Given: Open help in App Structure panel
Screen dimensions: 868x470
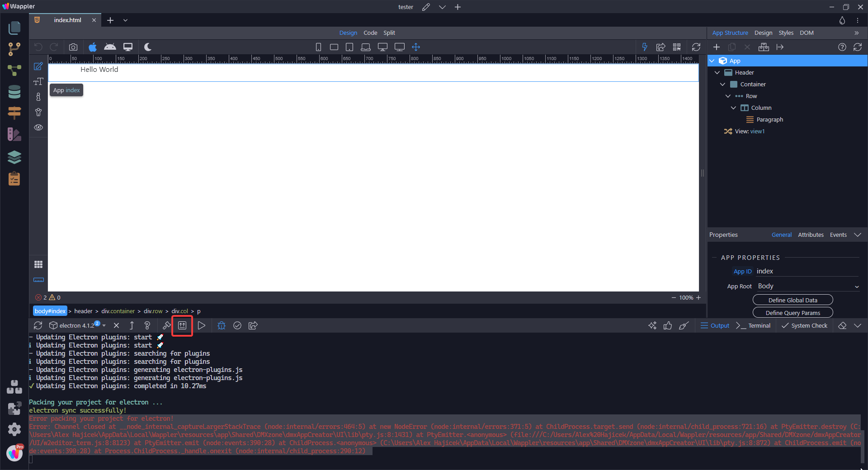Looking at the screenshot, I should pyautogui.click(x=842, y=47).
